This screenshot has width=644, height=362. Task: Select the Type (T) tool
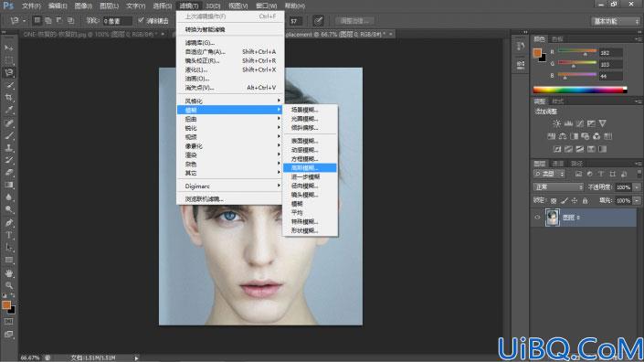point(9,236)
